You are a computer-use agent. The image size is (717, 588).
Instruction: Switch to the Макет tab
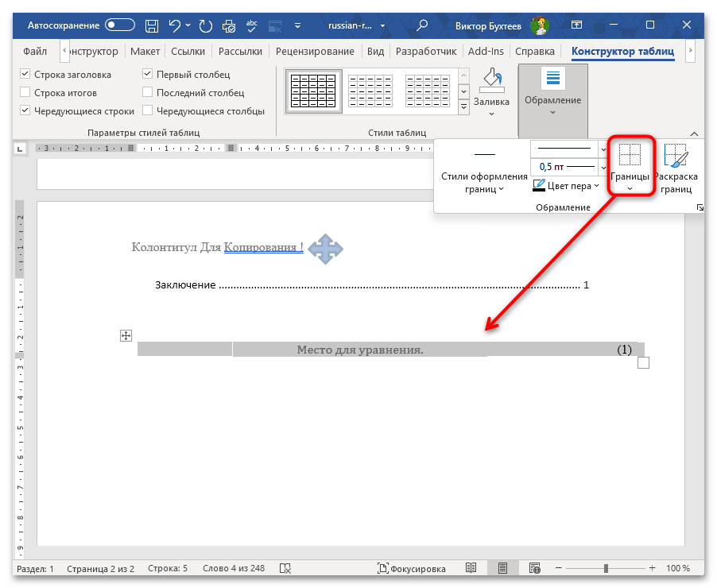(x=145, y=51)
